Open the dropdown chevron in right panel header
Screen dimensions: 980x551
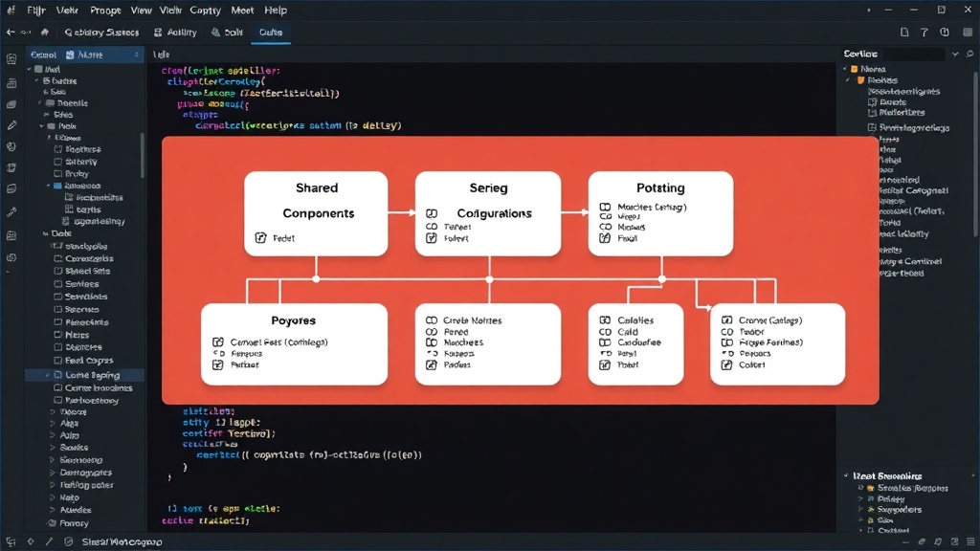coord(955,55)
